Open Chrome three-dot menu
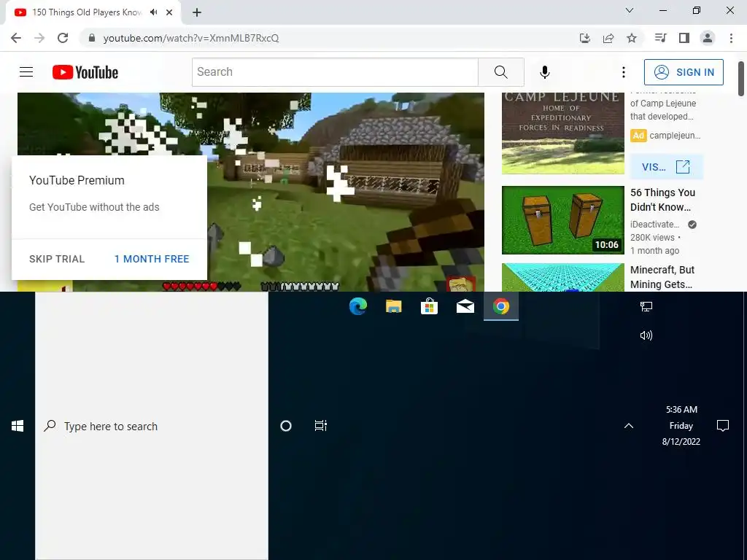Screen dimensions: 747x560 [x=731, y=38]
